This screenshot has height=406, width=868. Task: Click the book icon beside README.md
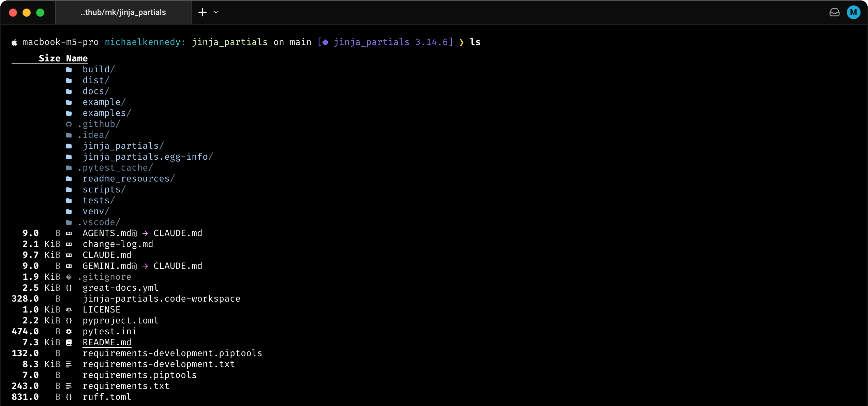click(x=69, y=343)
